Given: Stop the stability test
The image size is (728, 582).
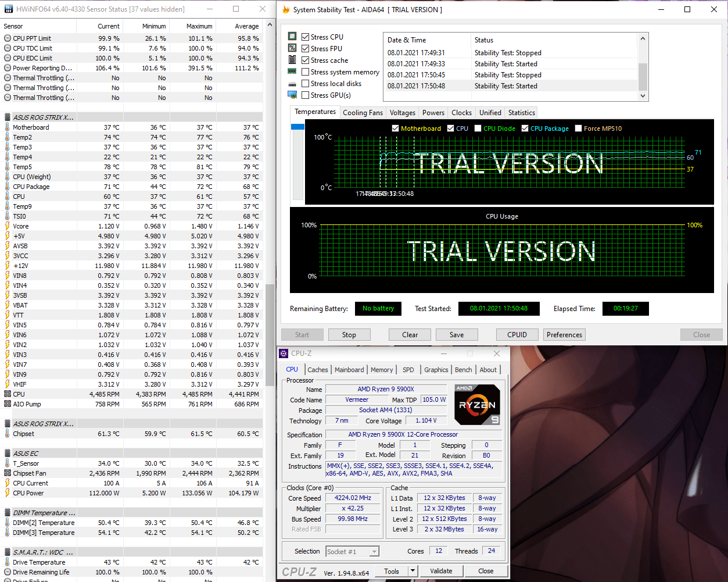Looking at the screenshot, I should 349,335.
